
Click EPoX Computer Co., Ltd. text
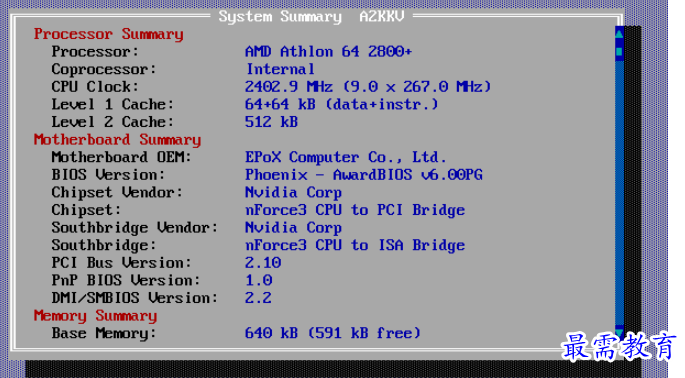[x=346, y=157]
